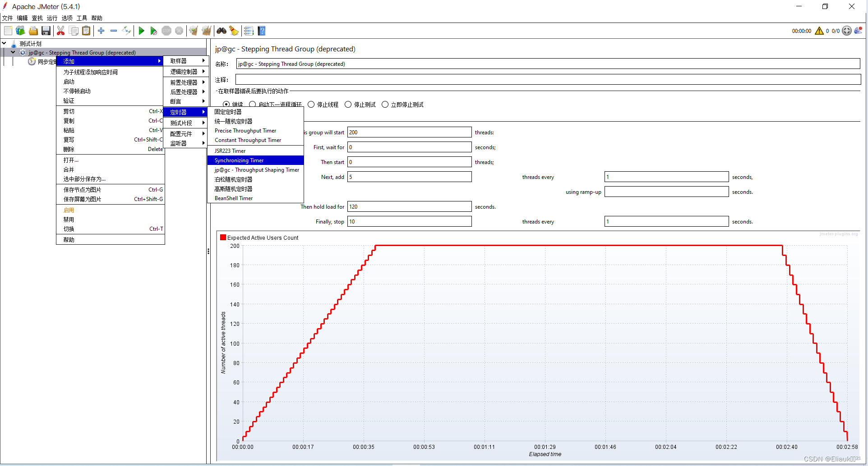
Task: Expand the 断言 submenu
Action: point(185,101)
